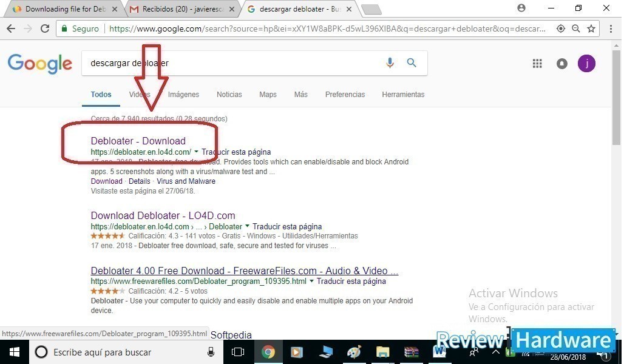
Task: Select the 'Maps' search tab
Action: point(268,94)
